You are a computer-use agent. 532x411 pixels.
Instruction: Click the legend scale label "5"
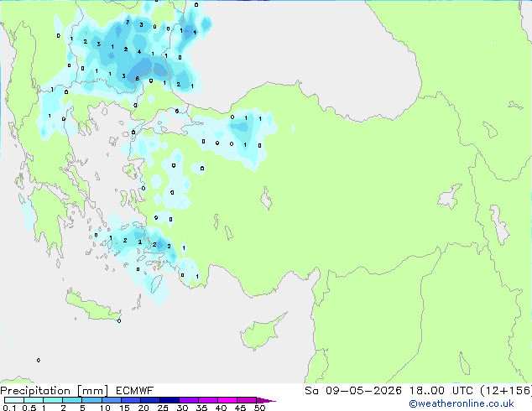coord(82,408)
